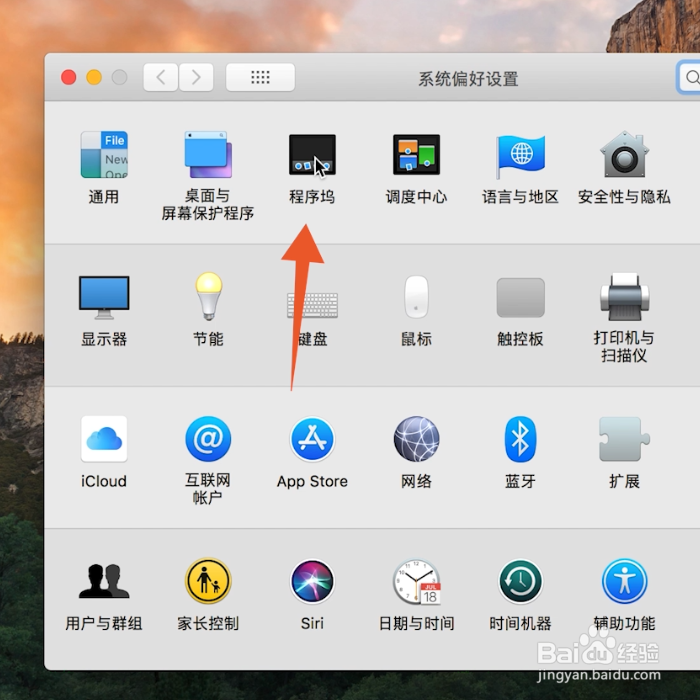The image size is (700, 700).
Task: Open 家长控制 (Parental Controls) preferences
Action: pyautogui.click(x=208, y=581)
